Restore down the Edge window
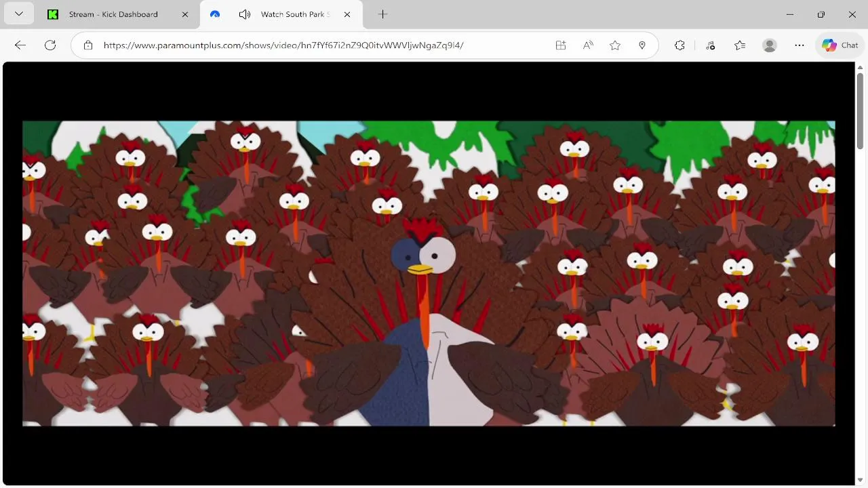Image resolution: width=868 pixels, height=488 pixels. click(821, 14)
